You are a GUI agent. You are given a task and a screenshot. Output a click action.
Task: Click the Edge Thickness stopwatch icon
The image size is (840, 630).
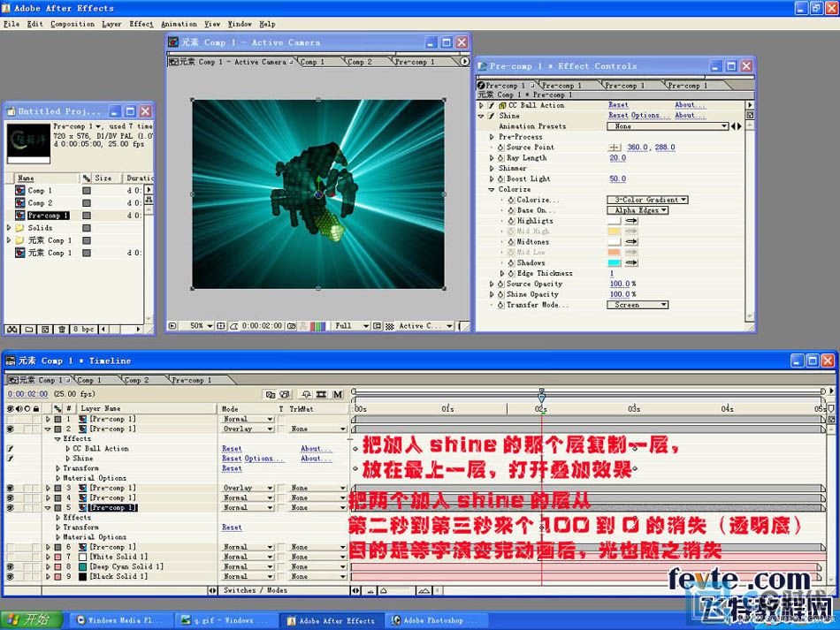point(511,274)
